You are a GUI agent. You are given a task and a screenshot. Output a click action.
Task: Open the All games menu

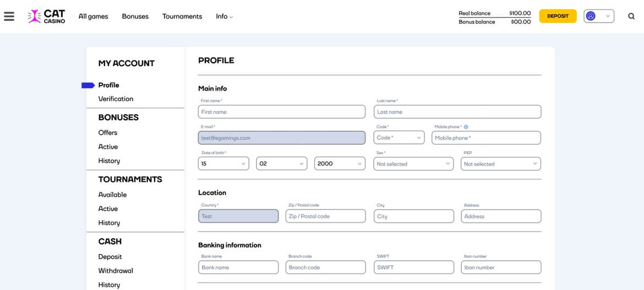tap(93, 17)
